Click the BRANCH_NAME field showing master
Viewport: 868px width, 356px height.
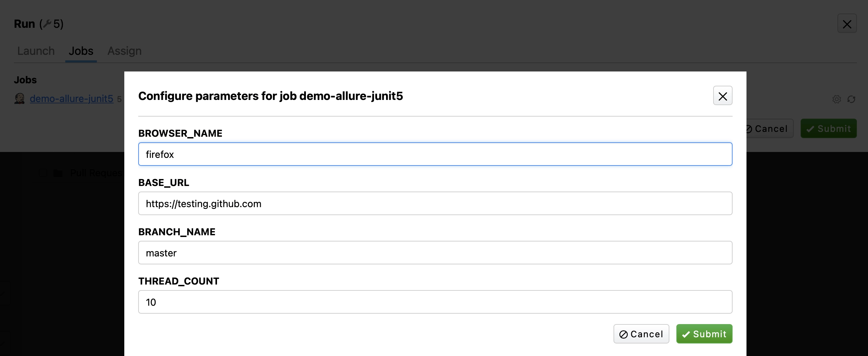tap(435, 253)
